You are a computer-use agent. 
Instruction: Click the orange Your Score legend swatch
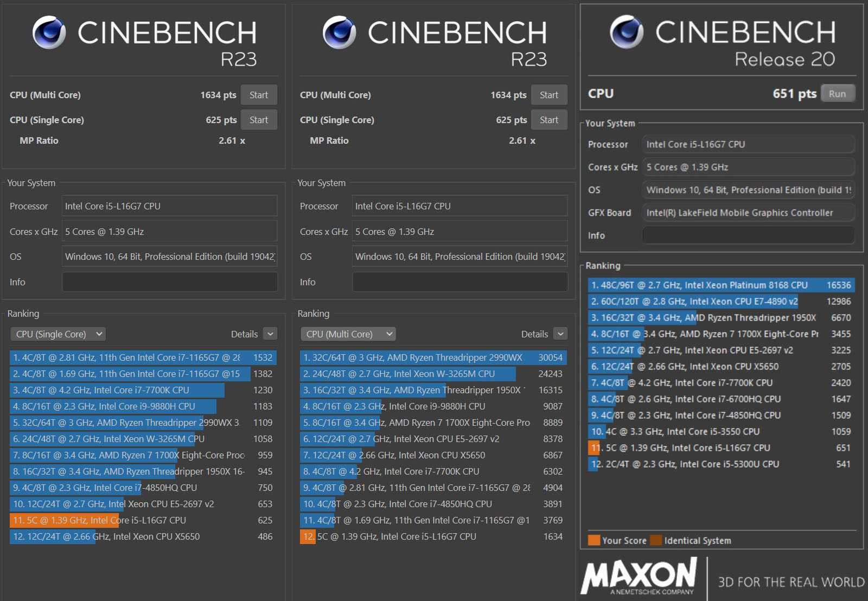click(x=594, y=540)
